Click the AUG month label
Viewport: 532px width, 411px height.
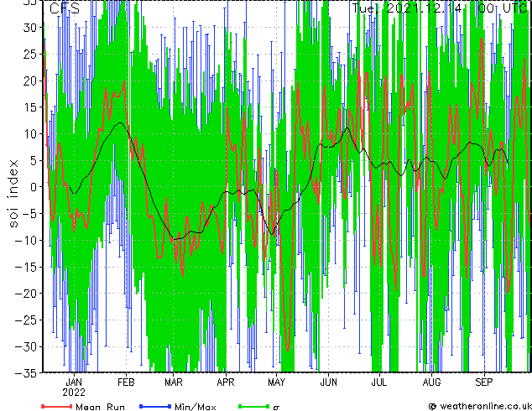pyautogui.click(x=431, y=382)
